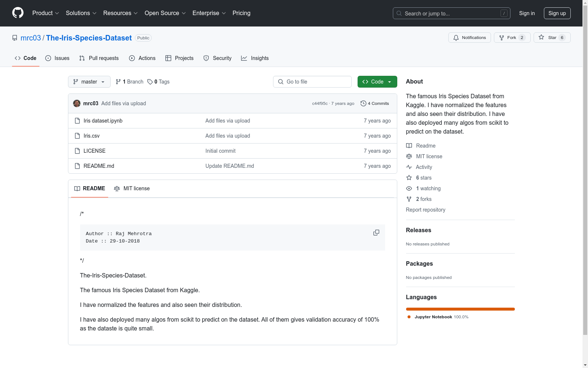Open the mrc03 owner link in title
Viewport: 588px width, 368px height.
[31, 38]
